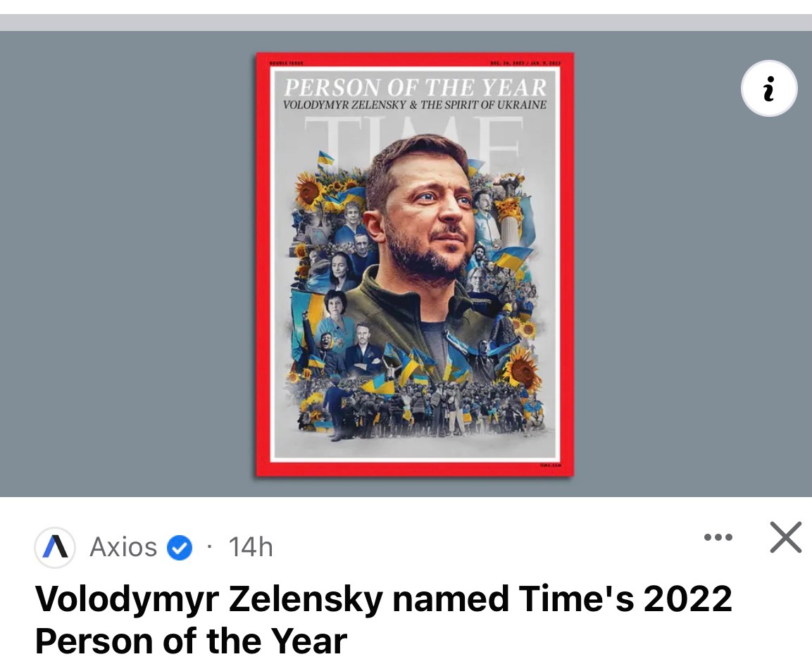
Task: Click the issue date text on the cover
Action: click(x=525, y=63)
